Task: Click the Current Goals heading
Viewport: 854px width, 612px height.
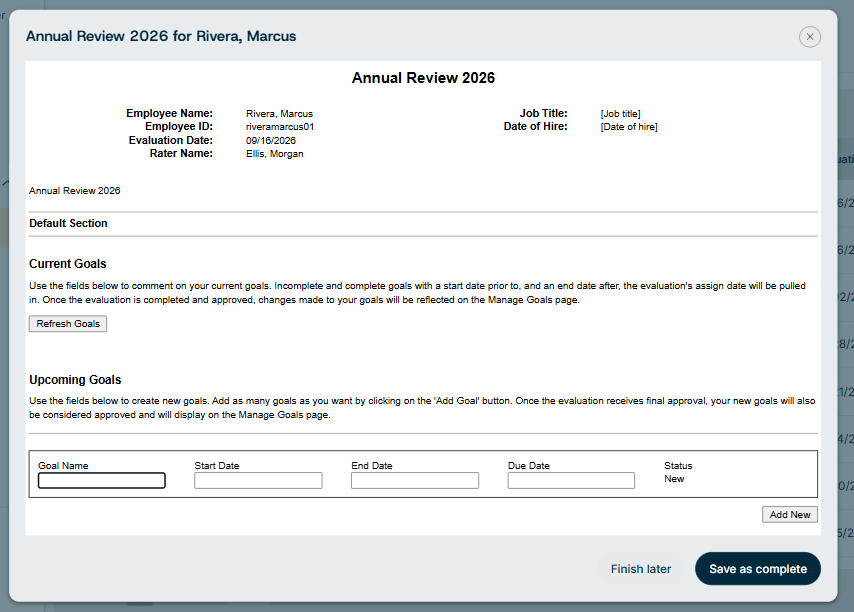Action: pyautogui.click(x=68, y=264)
